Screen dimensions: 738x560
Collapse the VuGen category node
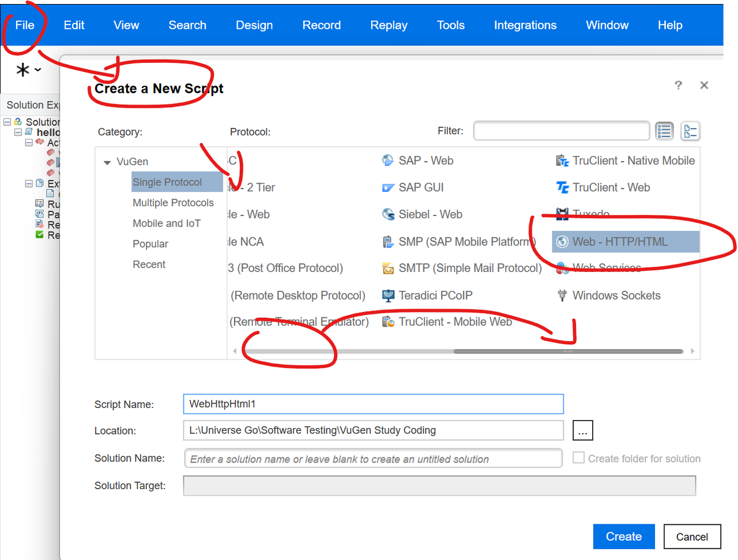click(x=107, y=162)
